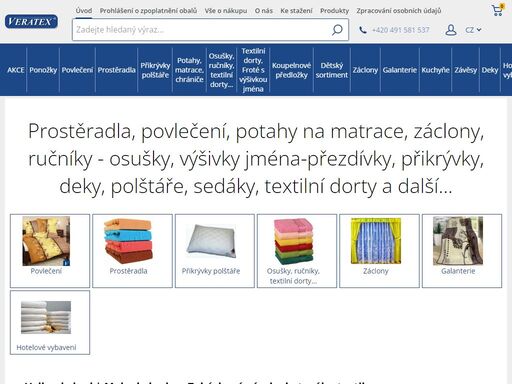Select the Deky category

(x=490, y=70)
